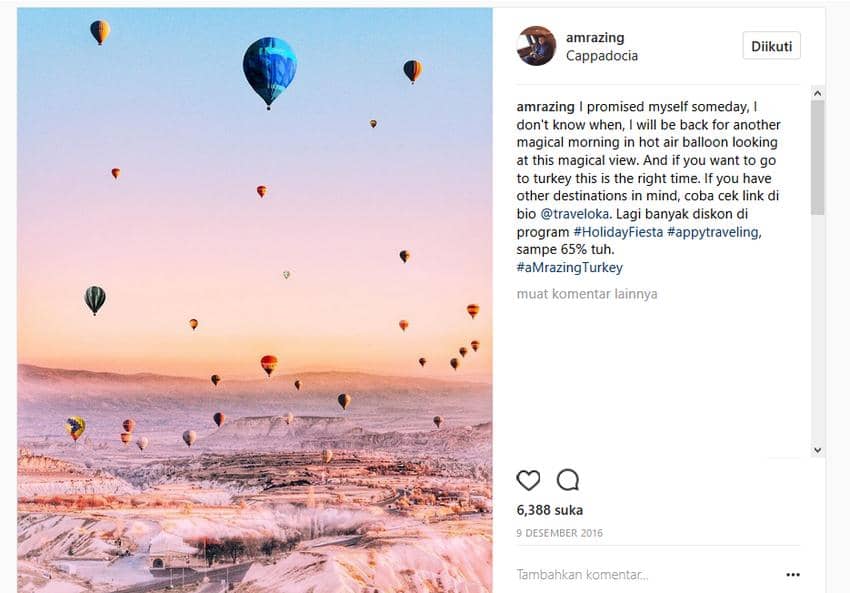Open the 9 Desember 2016 post date
The height and width of the screenshot is (593, 850).
pyautogui.click(x=559, y=533)
